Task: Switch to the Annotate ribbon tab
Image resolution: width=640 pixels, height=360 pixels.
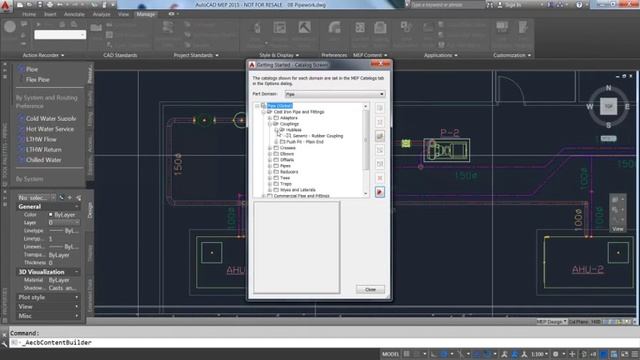Action: tap(74, 14)
